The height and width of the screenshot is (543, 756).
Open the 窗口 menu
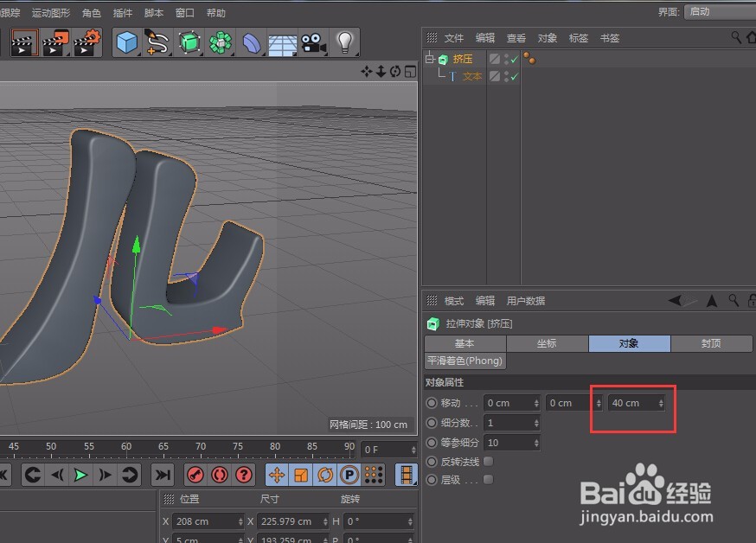pos(185,12)
